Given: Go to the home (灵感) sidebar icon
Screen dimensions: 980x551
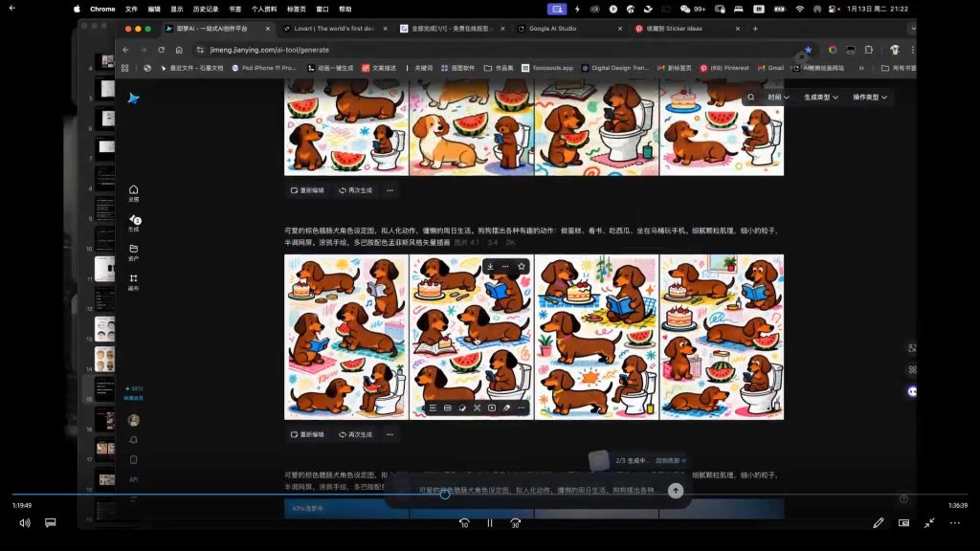Looking at the screenshot, I should (134, 193).
